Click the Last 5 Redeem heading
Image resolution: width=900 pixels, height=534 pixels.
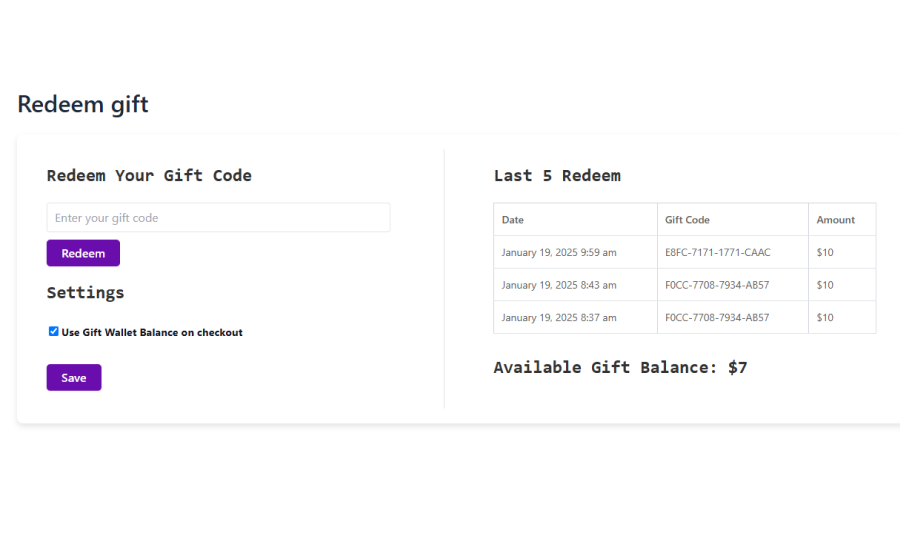click(557, 176)
